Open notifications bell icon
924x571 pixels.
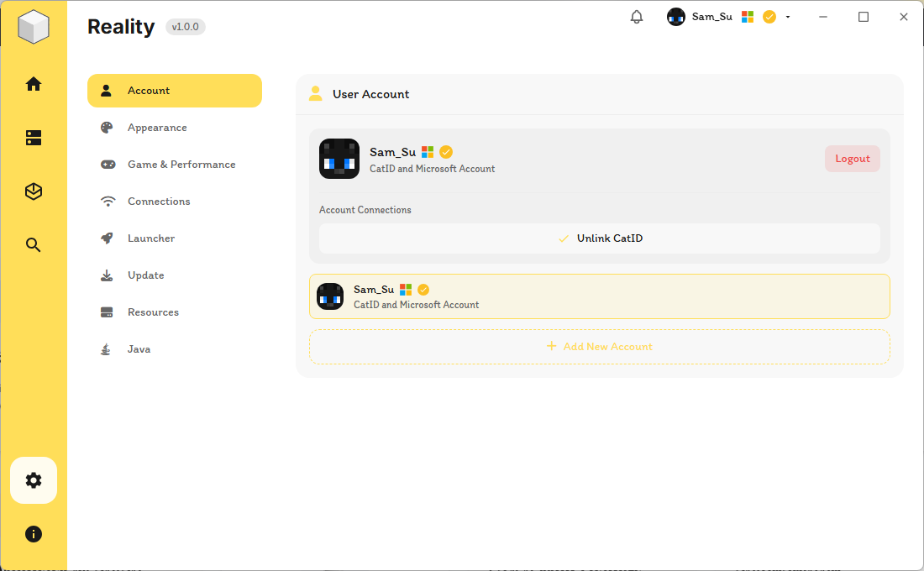click(637, 17)
